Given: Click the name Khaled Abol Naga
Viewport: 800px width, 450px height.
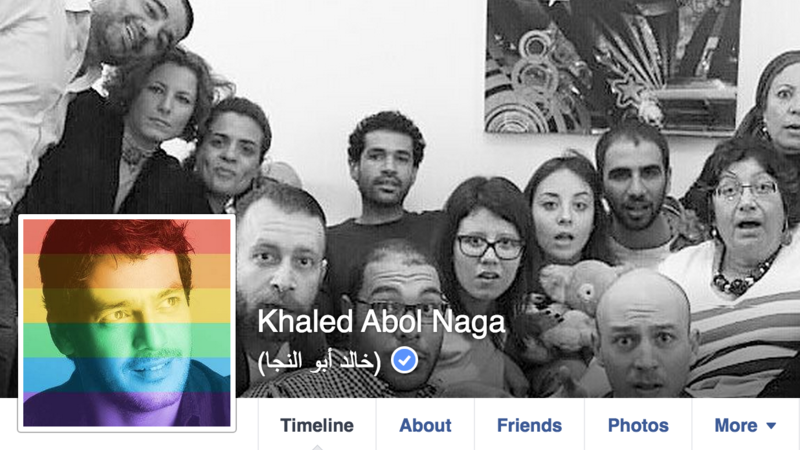Looking at the screenshot, I should (381, 322).
